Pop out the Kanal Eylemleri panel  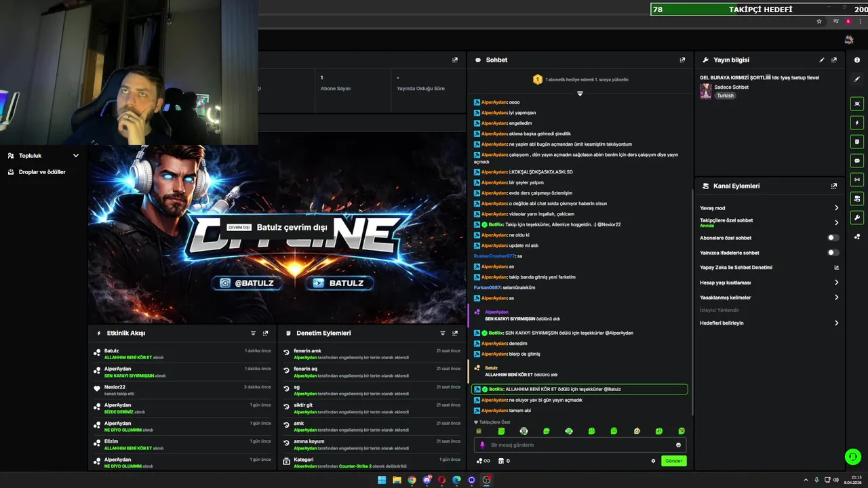[834, 186]
